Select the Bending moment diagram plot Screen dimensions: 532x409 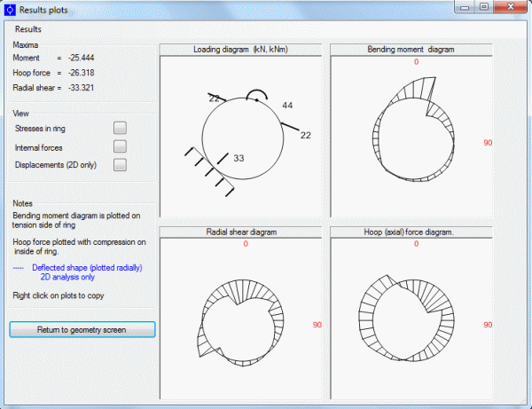click(411, 137)
